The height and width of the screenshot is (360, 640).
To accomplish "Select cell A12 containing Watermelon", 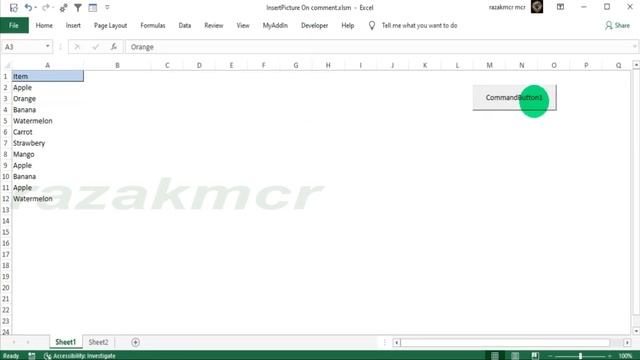I will tap(47, 199).
